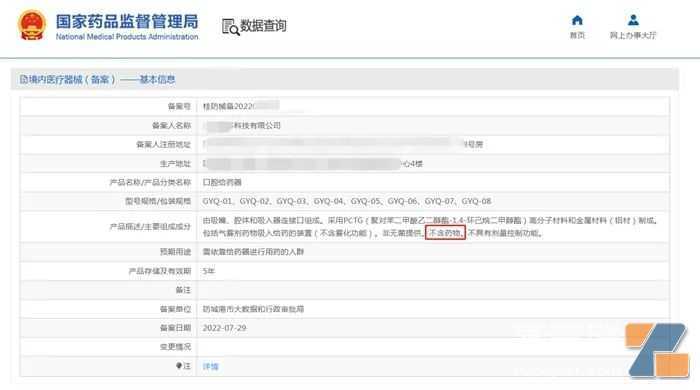Select the 备注 row label

coord(183,290)
